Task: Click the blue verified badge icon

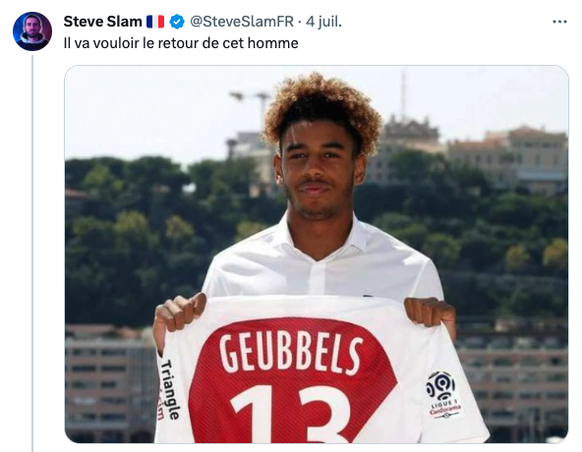Action: point(177,22)
